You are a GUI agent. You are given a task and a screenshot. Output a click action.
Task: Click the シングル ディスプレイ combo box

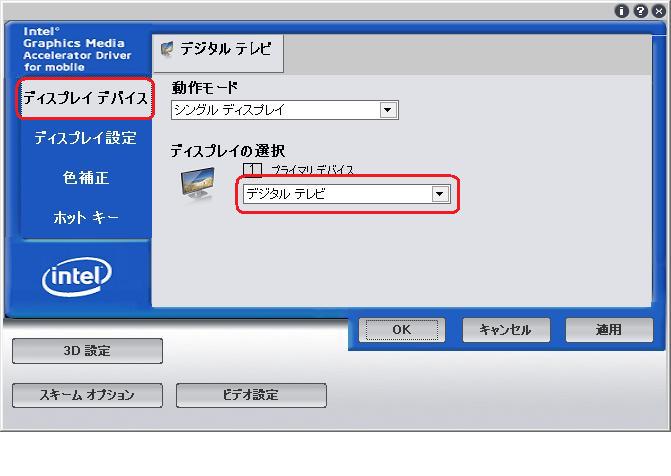click(x=285, y=110)
